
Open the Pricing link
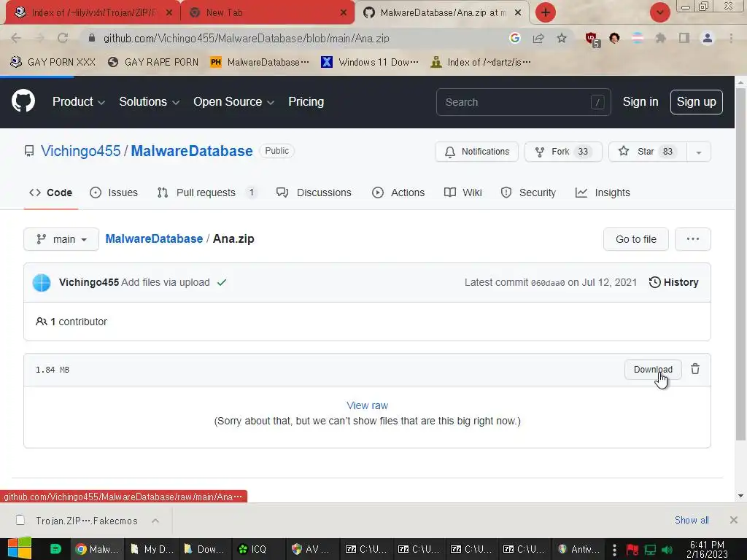tap(306, 101)
